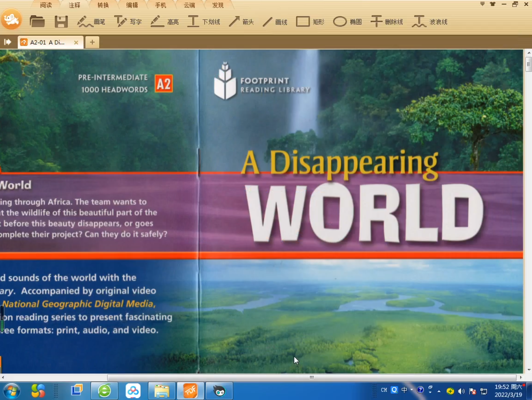The height and width of the screenshot is (400, 532).
Task: Select the 下划线 underline tool
Action: (x=204, y=22)
